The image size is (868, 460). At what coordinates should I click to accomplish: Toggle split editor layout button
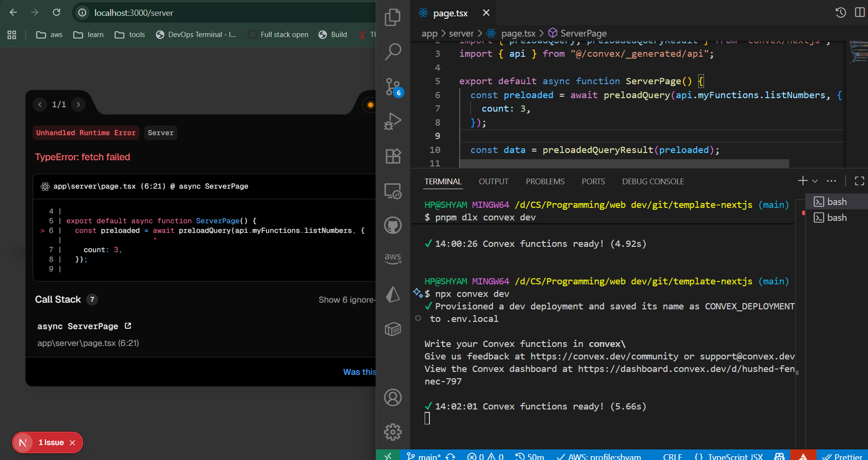(x=859, y=13)
